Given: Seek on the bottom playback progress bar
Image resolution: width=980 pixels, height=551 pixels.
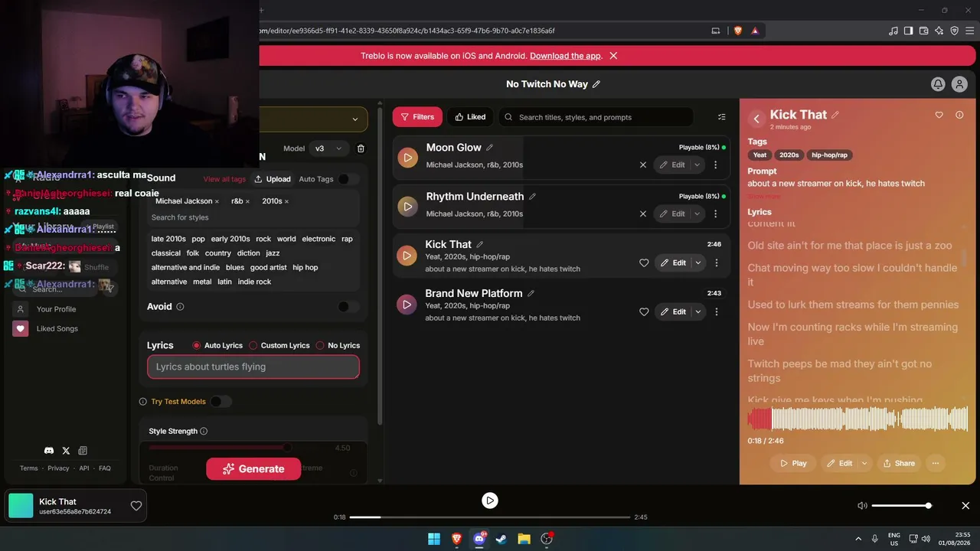Looking at the screenshot, I should click(x=490, y=517).
